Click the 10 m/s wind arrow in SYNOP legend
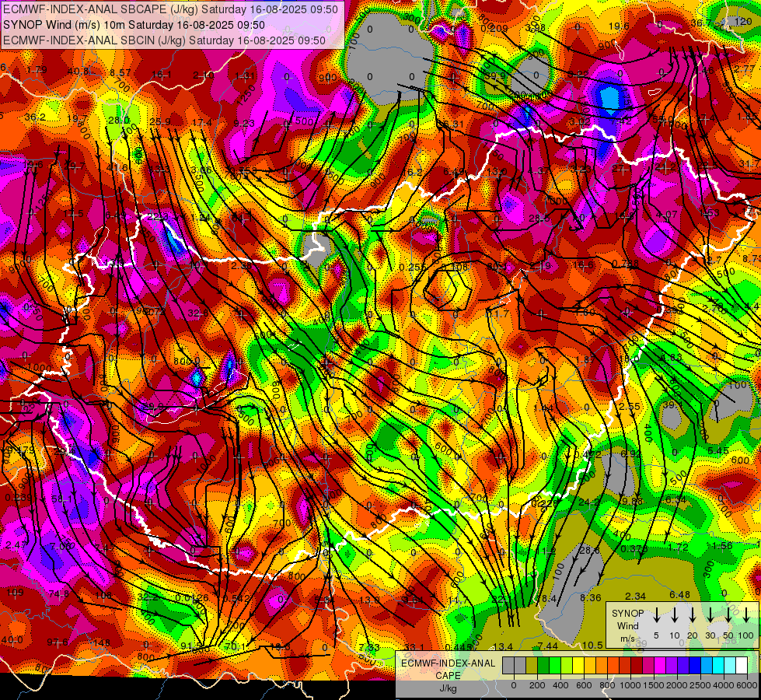 [674, 615]
